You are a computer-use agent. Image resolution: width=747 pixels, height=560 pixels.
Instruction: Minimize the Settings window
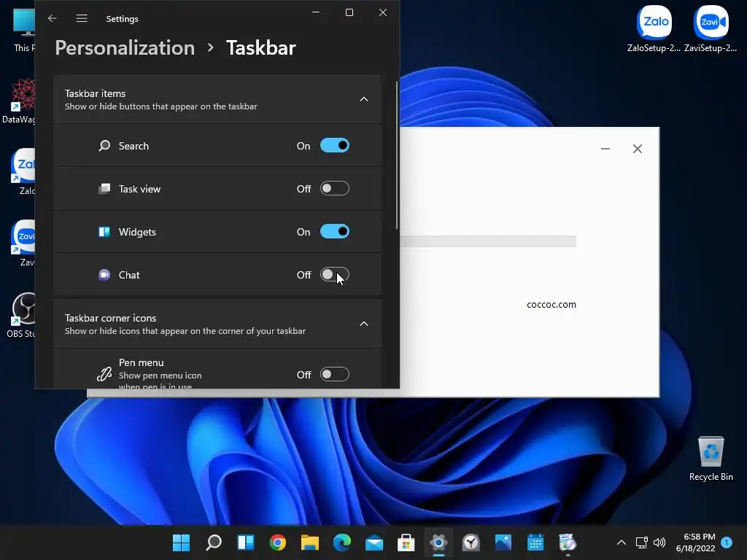pos(316,12)
